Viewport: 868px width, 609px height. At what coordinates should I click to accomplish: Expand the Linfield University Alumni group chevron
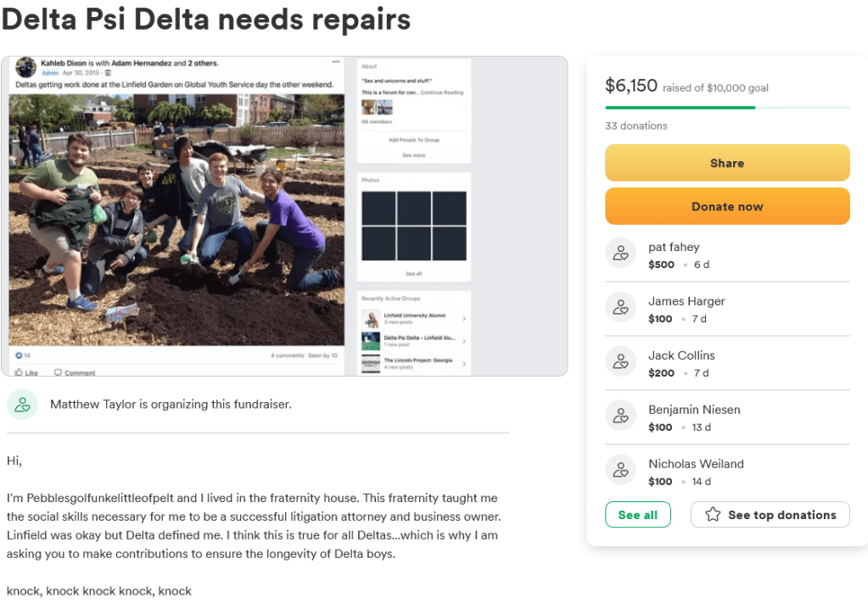[x=464, y=319]
